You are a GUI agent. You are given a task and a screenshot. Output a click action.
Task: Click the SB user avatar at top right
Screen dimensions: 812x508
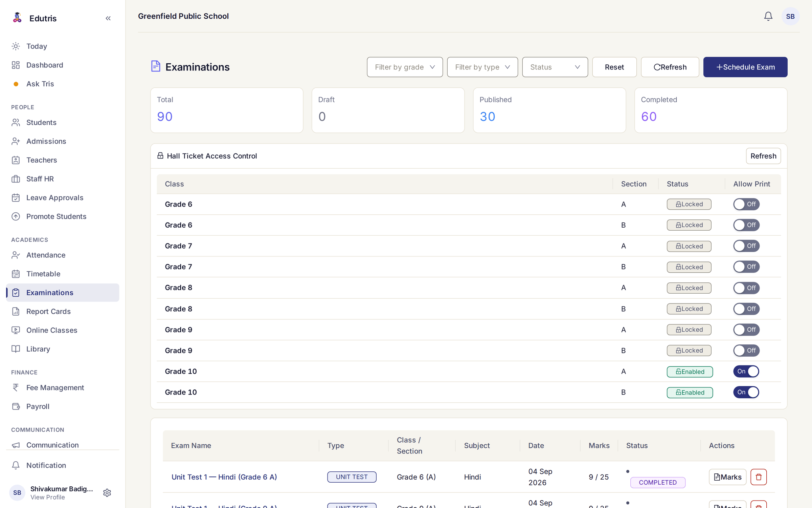point(790,16)
